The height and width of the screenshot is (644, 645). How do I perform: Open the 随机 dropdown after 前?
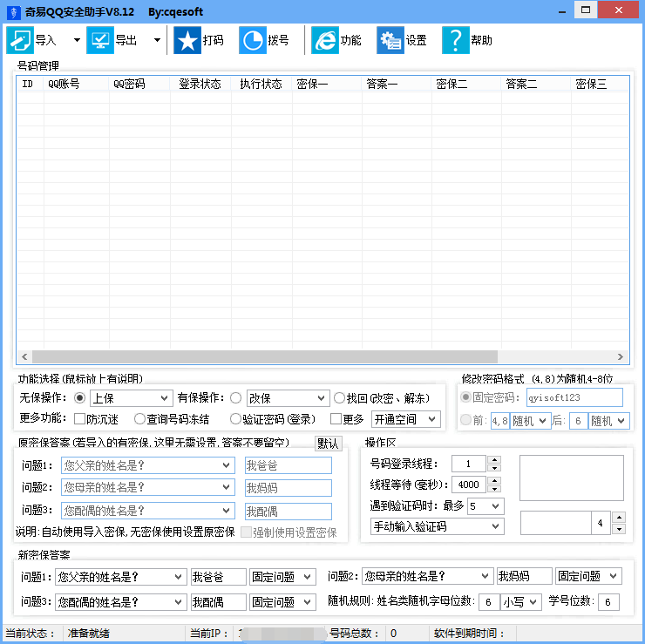(530, 421)
